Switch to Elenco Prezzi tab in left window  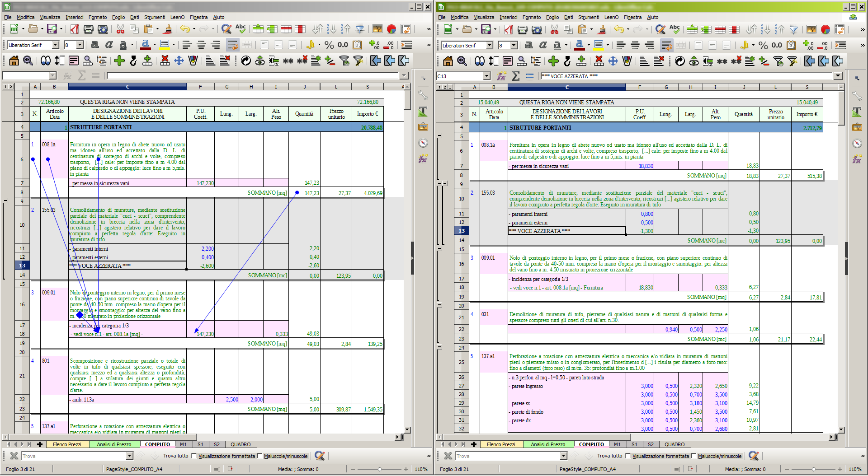(x=67, y=444)
